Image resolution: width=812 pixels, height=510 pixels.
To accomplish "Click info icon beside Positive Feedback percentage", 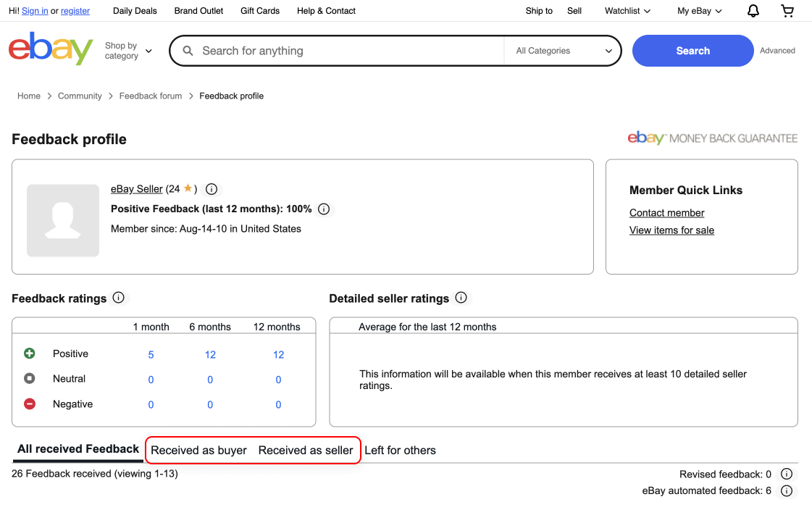I will (324, 209).
